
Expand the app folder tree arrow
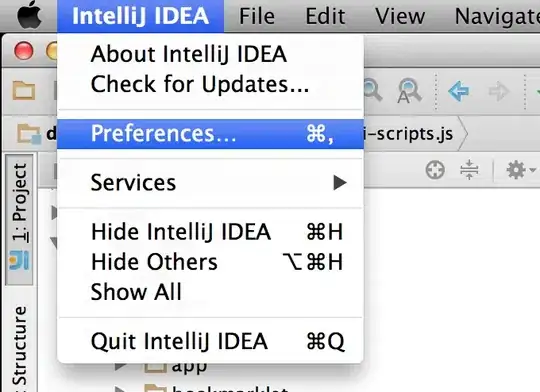(121, 366)
